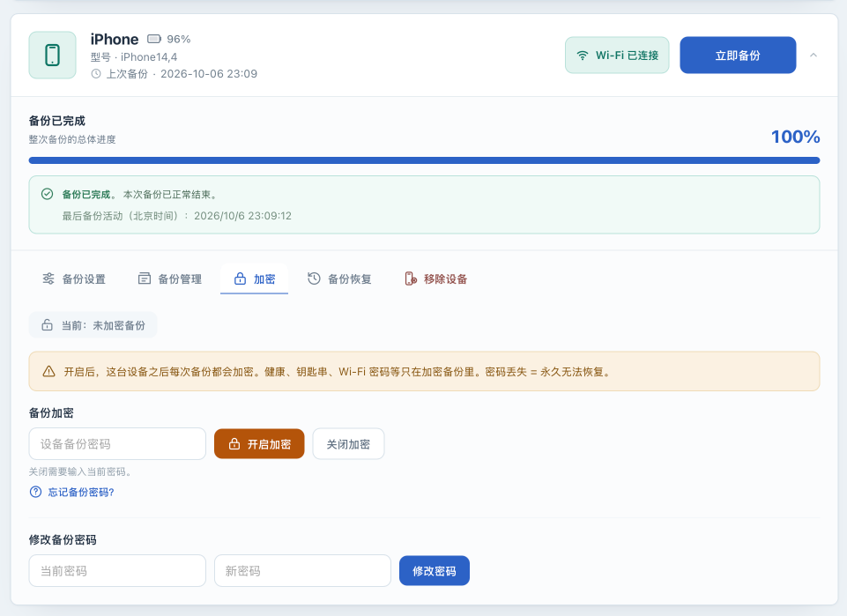847x616 pixels.
Task: Click the Wi-Fi 已连接 status badge
Action: point(617,55)
